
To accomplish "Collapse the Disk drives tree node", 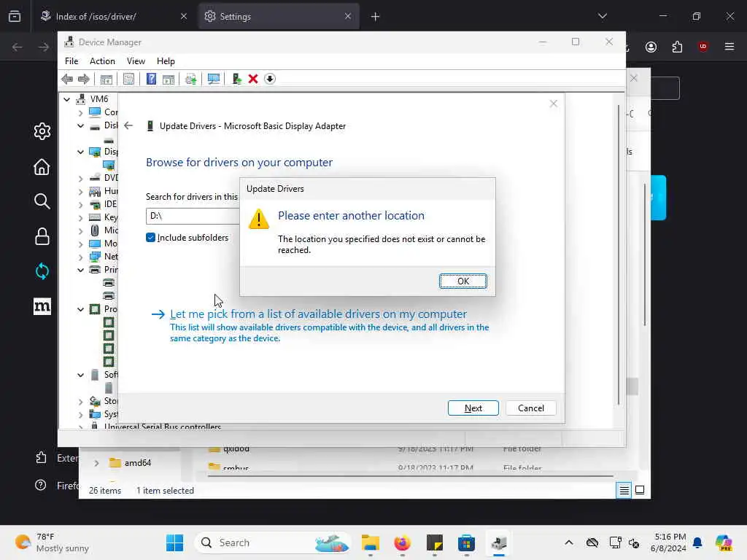I will (80, 125).
